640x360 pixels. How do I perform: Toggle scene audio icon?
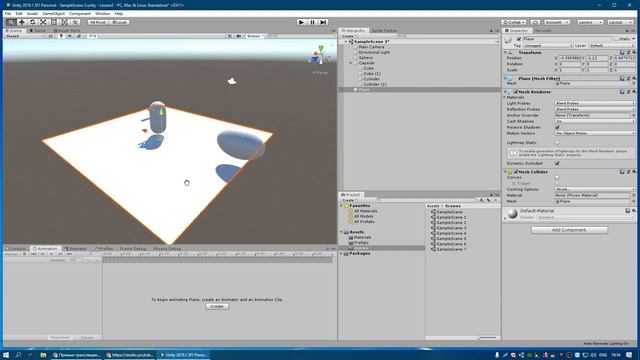point(70,36)
